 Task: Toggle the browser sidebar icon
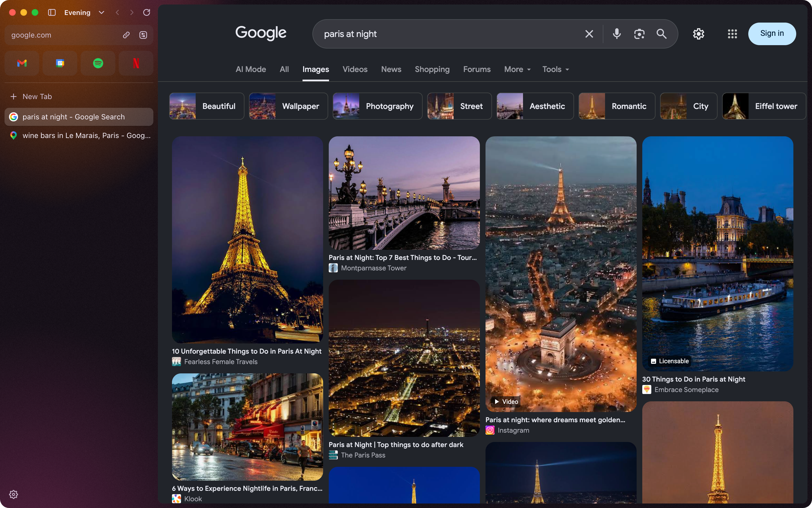(x=52, y=12)
